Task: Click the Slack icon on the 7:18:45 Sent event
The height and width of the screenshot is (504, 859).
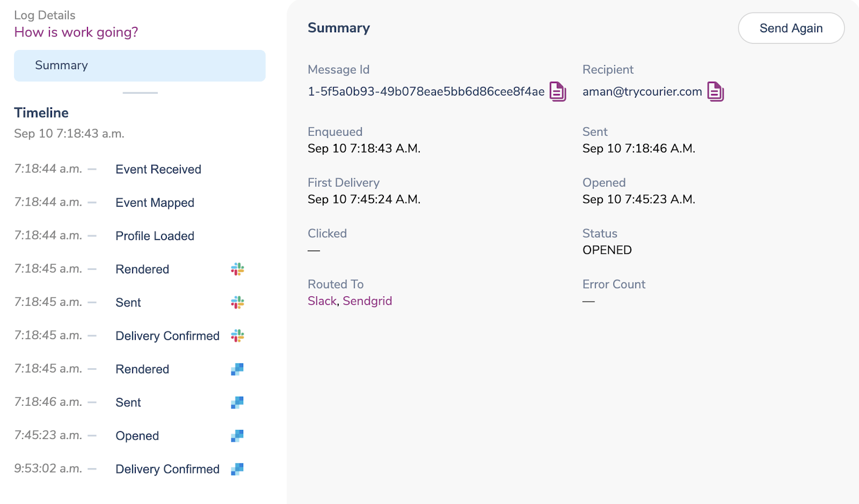Action: [x=238, y=302]
